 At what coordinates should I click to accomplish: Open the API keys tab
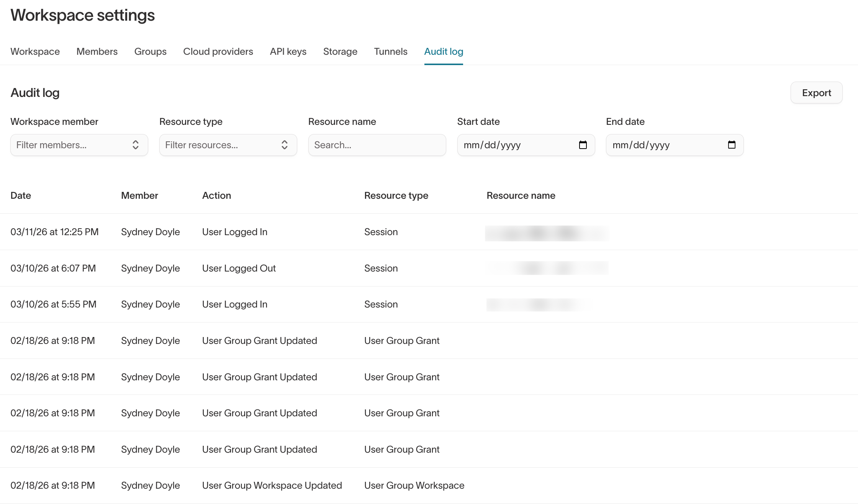tap(288, 52)
